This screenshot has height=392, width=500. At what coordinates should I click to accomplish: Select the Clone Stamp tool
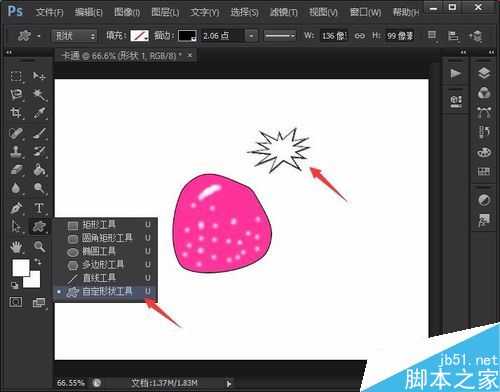[x=16, y=152]
